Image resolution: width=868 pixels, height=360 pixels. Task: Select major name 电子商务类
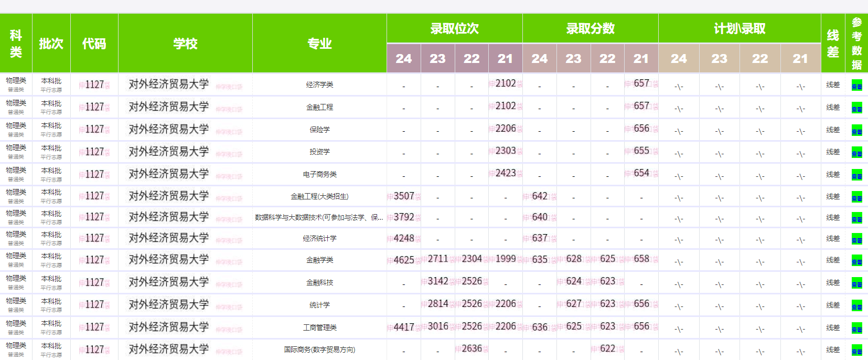(319, 174)
